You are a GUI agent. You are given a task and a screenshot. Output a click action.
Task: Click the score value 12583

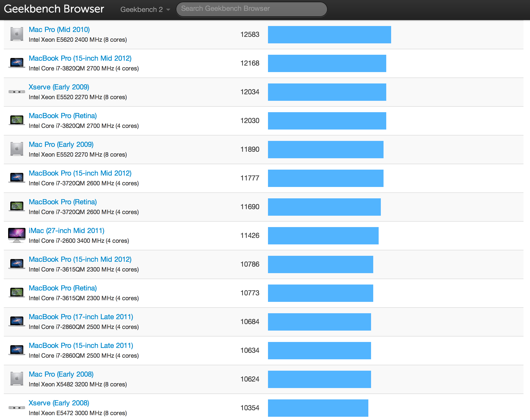click(250, 34)
